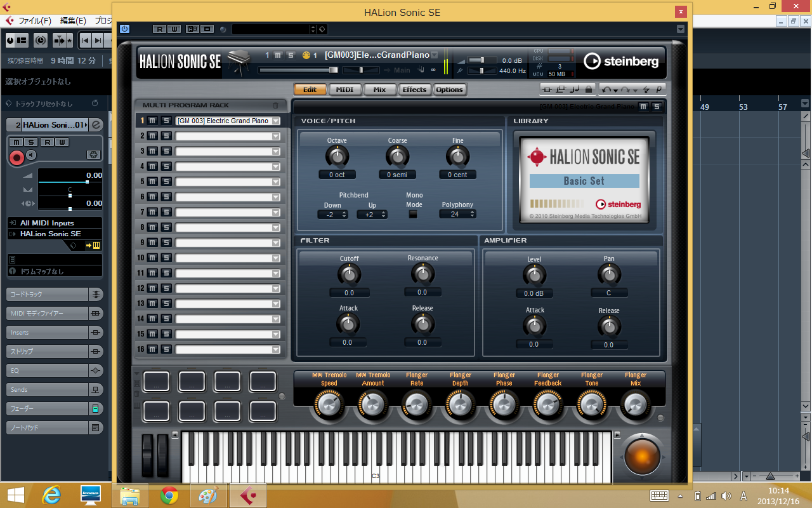Select the All MIDI Inputs routing field

(x=55, y=223)
